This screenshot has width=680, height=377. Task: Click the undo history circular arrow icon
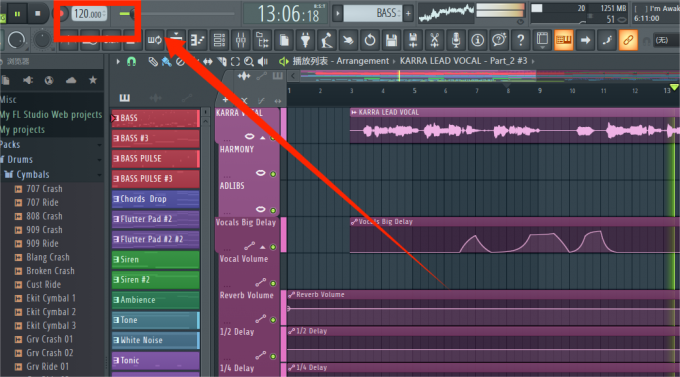click(369, 41)
